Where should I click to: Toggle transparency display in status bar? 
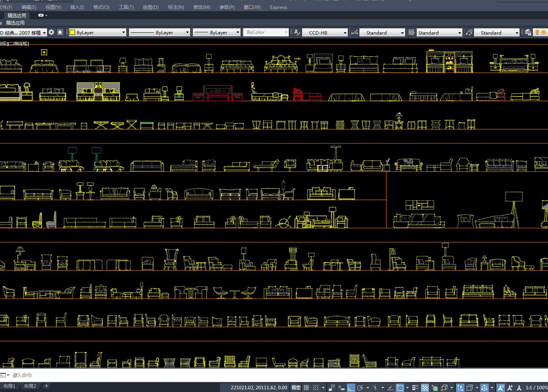(425, 387)
